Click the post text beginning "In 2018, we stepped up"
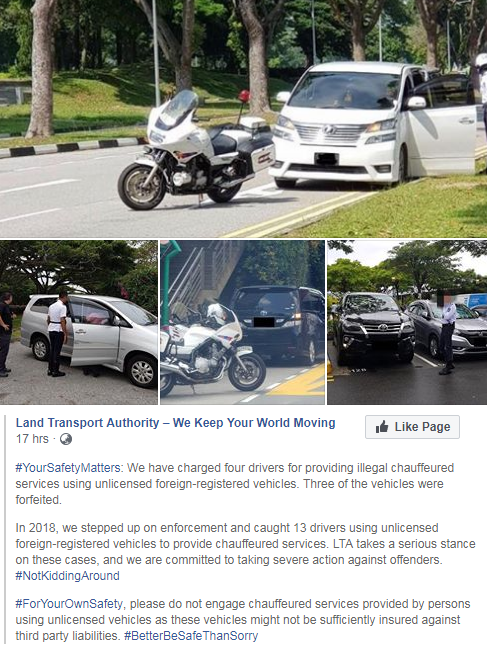487x647 pixels. (x=245, y=544)
